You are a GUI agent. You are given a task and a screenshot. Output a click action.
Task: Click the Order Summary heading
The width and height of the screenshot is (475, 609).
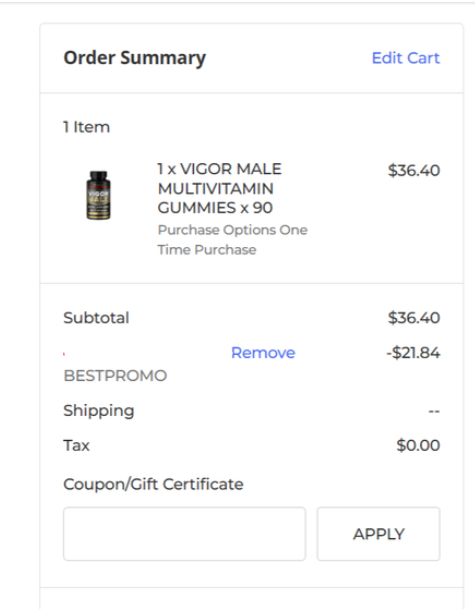[x=135, y=58]
